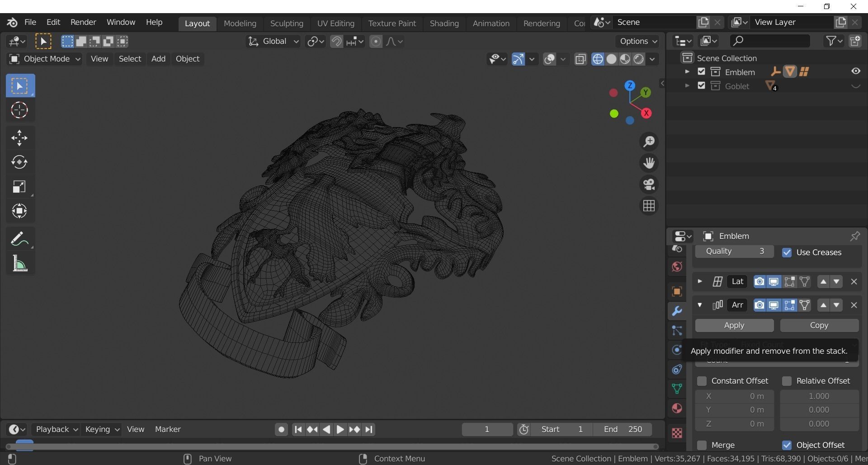Select the Select Box tool
Image resolution: width=868 pixels, height=465 pixels.
tap(20, 85)
